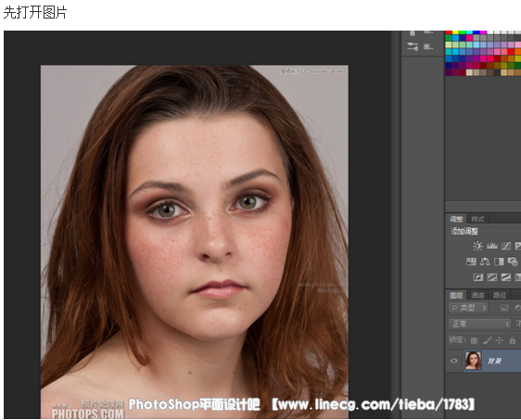Open the 正常 blend mode dropdown
Screen dimensions: 521x420
click(x=479, y=324)
